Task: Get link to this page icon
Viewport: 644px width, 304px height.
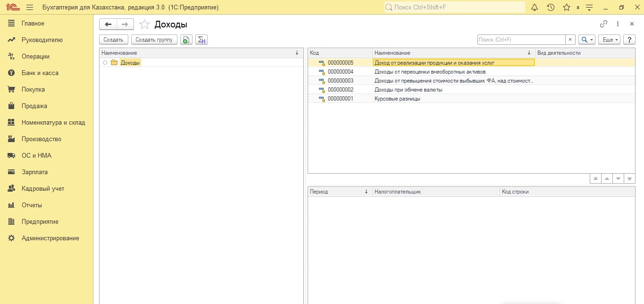Action: tap(603, 24)
